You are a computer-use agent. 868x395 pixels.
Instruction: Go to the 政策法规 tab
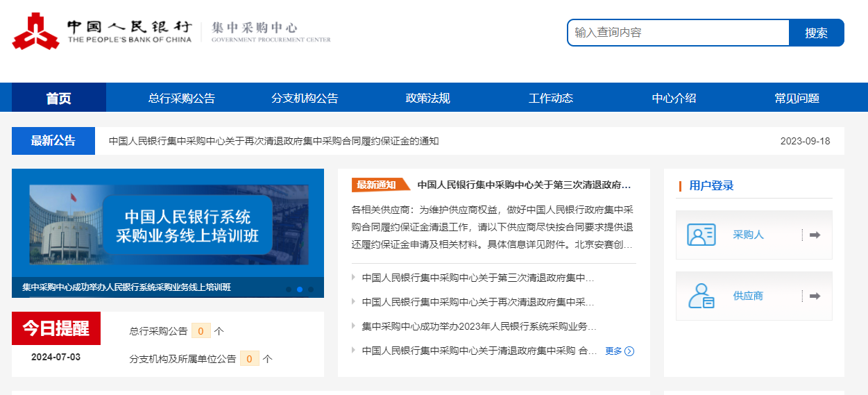click(427, 98)
